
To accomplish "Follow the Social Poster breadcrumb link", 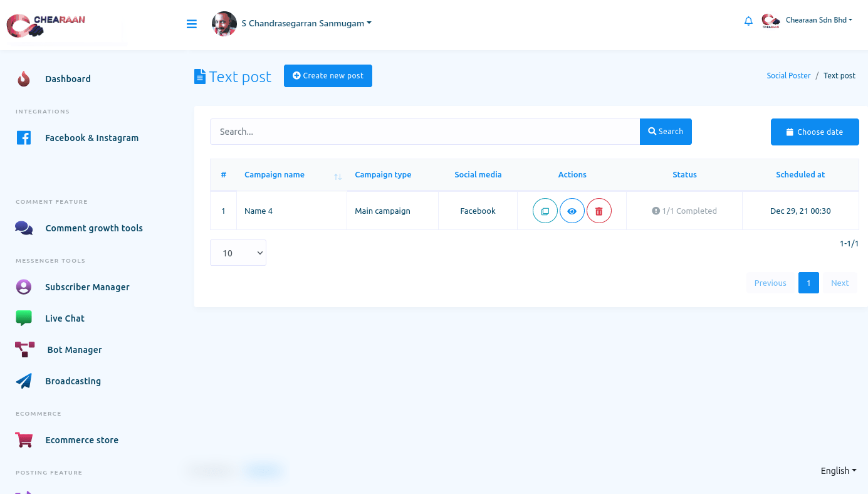I will [788, 76].
